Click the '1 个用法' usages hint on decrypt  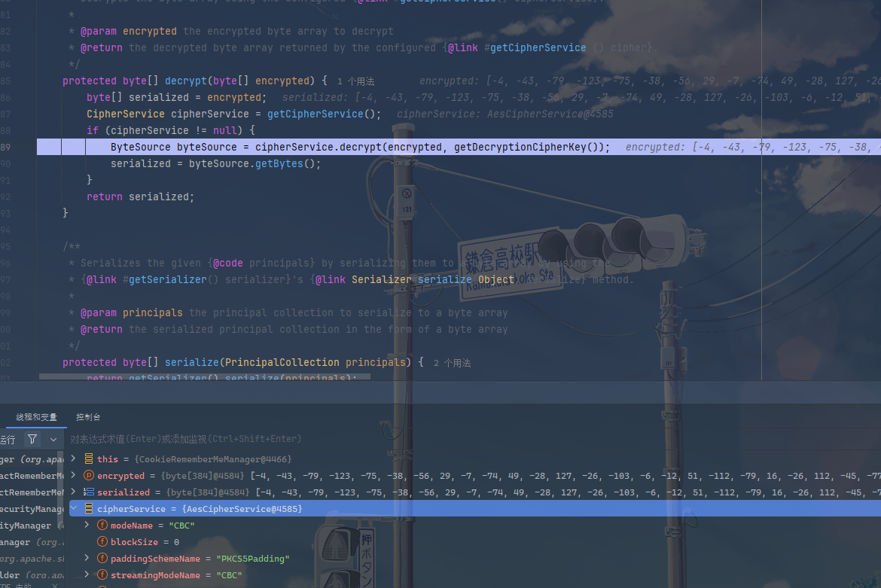[355, 81]
